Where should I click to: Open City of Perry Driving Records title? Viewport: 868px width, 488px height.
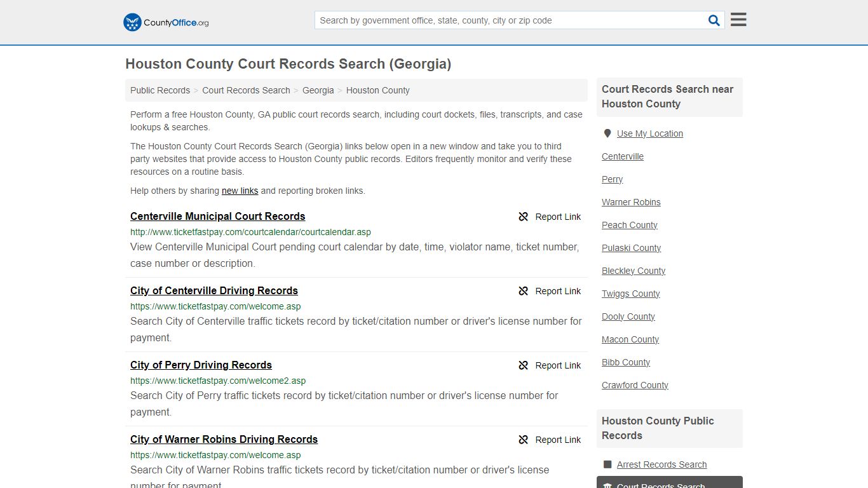pyautogui.click(x=201, y=365)
